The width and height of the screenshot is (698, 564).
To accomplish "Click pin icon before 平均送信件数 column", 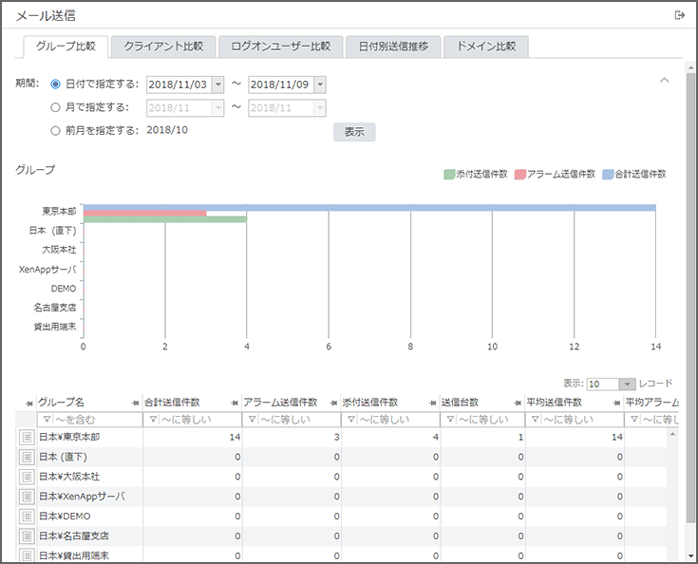I will (518, 403).
